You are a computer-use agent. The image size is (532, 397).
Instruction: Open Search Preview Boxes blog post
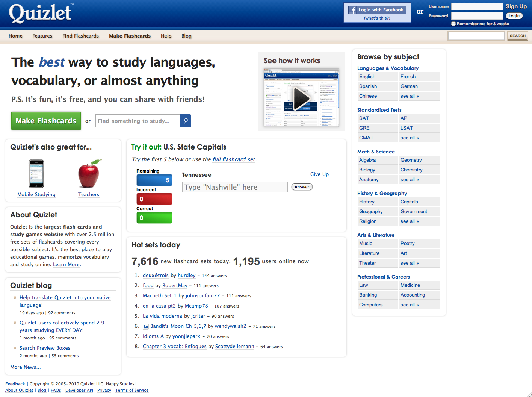(x=45, y=348)
